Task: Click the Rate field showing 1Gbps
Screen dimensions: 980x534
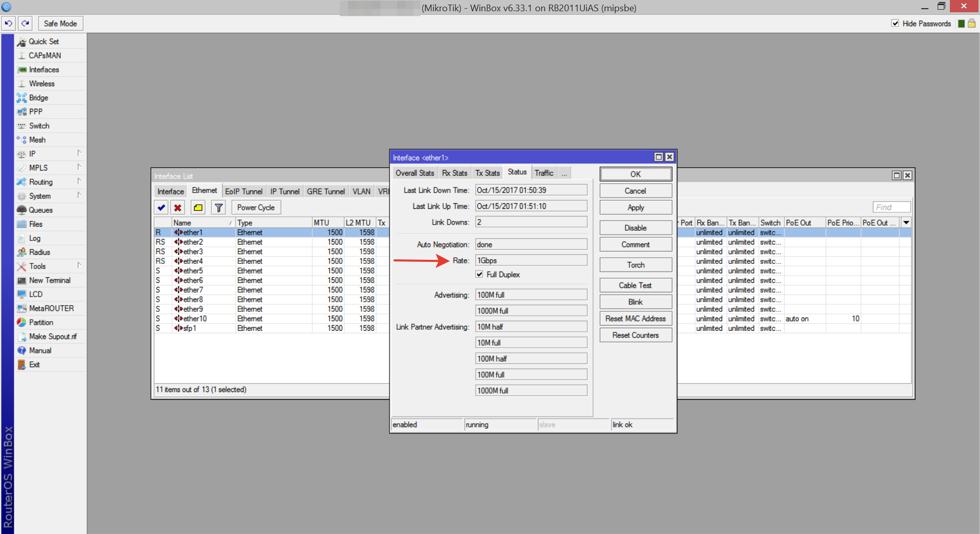Action: click(x=531, y=260)
